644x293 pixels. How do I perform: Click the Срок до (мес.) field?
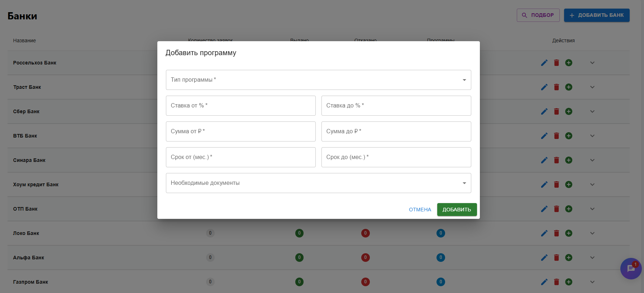tap(396, 157)
